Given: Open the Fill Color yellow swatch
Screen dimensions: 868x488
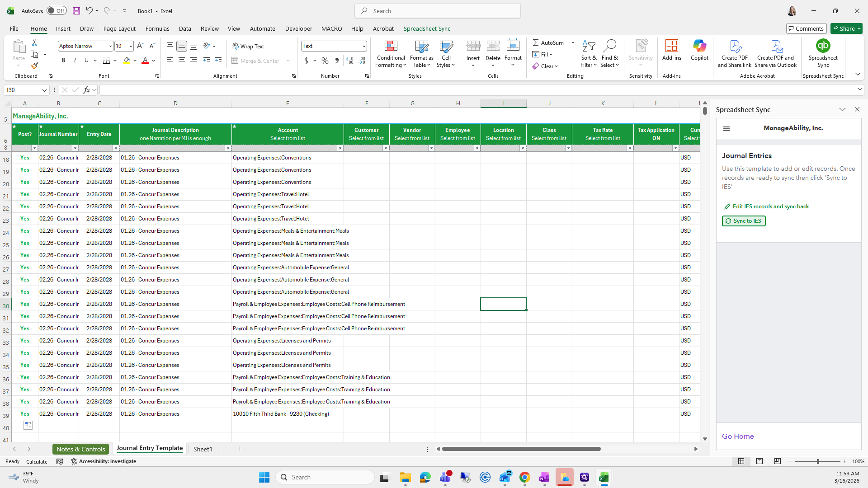Looking at the screenshot, I should point(127,61).
